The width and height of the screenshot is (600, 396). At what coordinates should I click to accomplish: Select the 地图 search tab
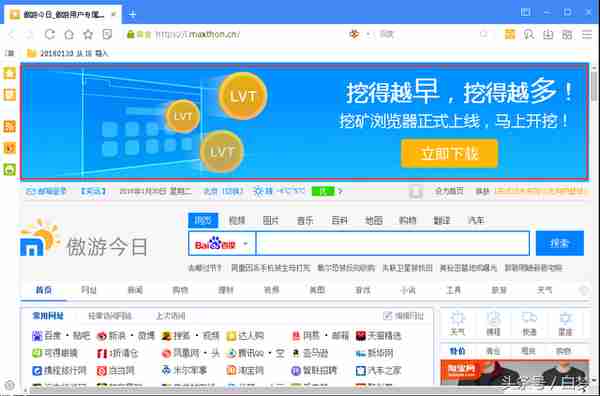(x=374, y=220)
